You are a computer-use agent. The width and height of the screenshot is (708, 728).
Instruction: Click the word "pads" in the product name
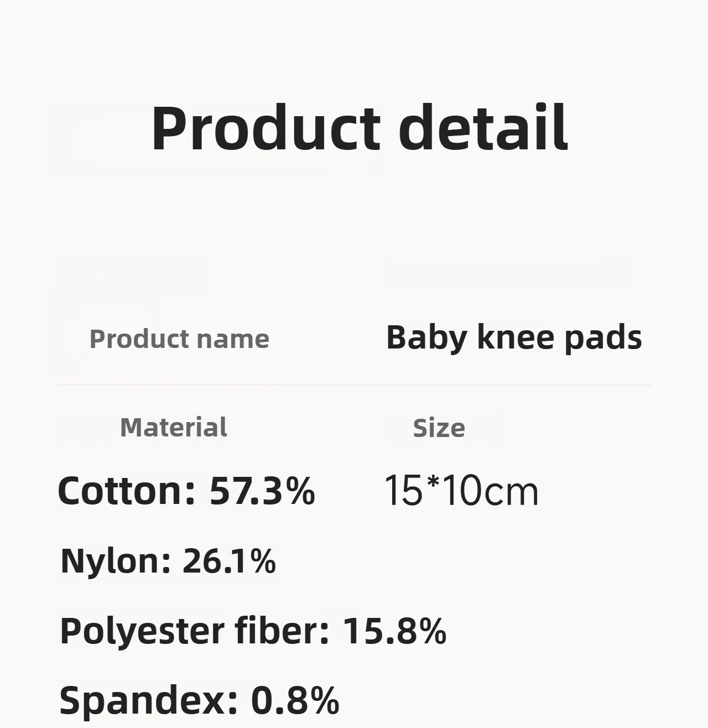(x=603, y=338)
